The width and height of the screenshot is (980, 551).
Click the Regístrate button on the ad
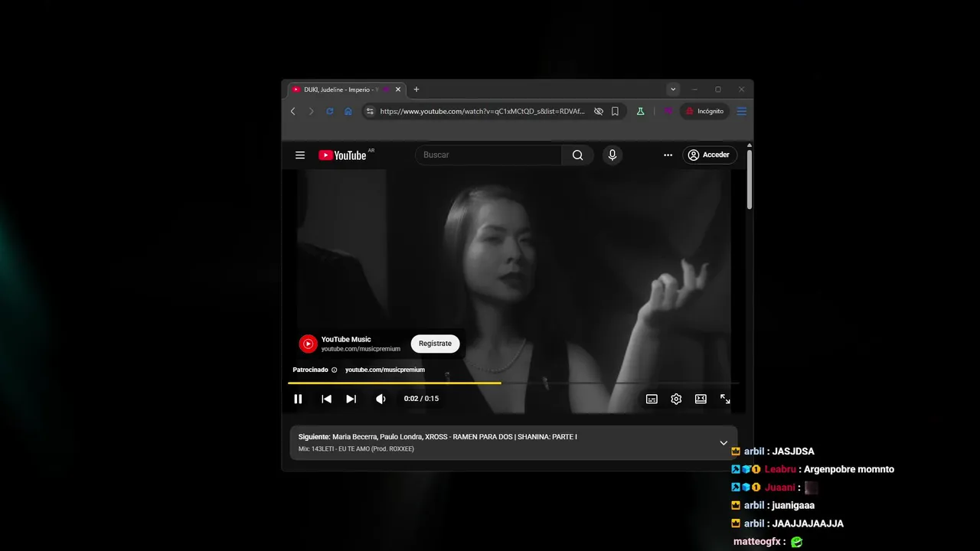click(435, 344)
